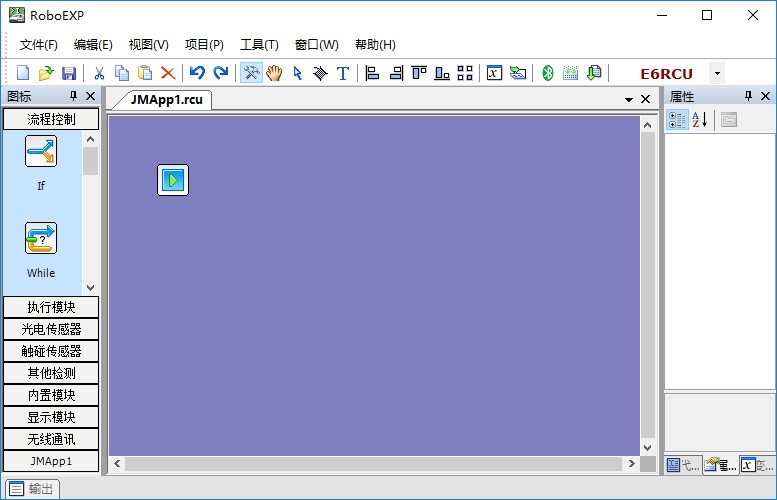Close the 图标 panel
Image resolution: width=777 pixels, height=500 pixels.
[x=91, y=96]
